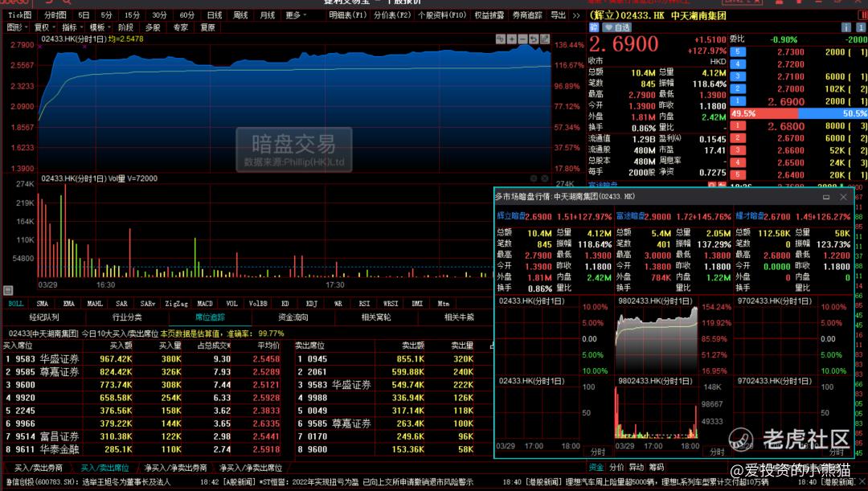Toggle the MACD indicator
The image size is (868, 491).
205,303
